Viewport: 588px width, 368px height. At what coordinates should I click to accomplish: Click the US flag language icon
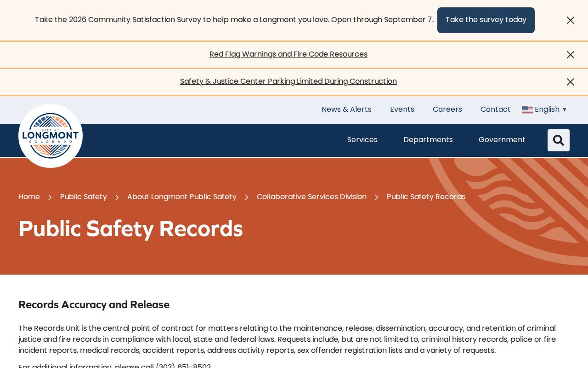coord(527,109)
